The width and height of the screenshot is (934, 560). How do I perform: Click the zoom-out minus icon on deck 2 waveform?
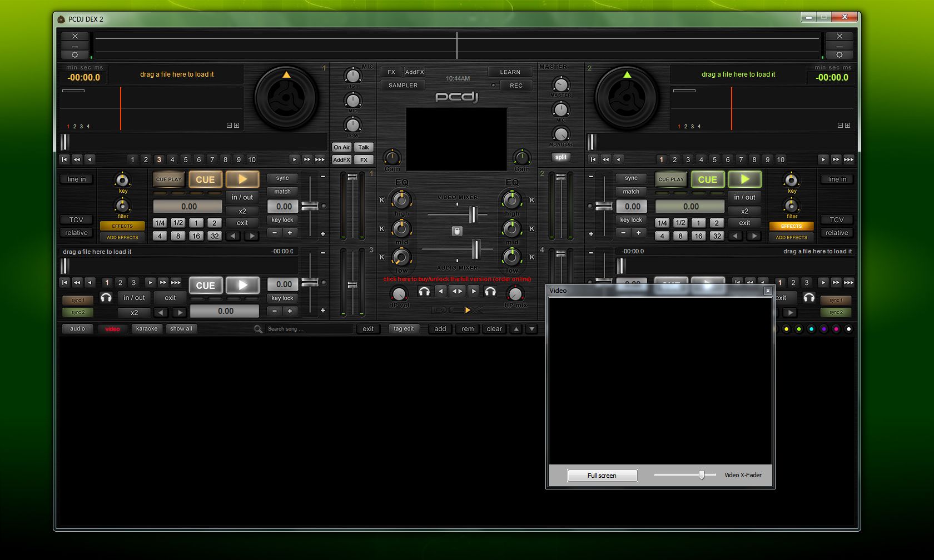[840, 126]
